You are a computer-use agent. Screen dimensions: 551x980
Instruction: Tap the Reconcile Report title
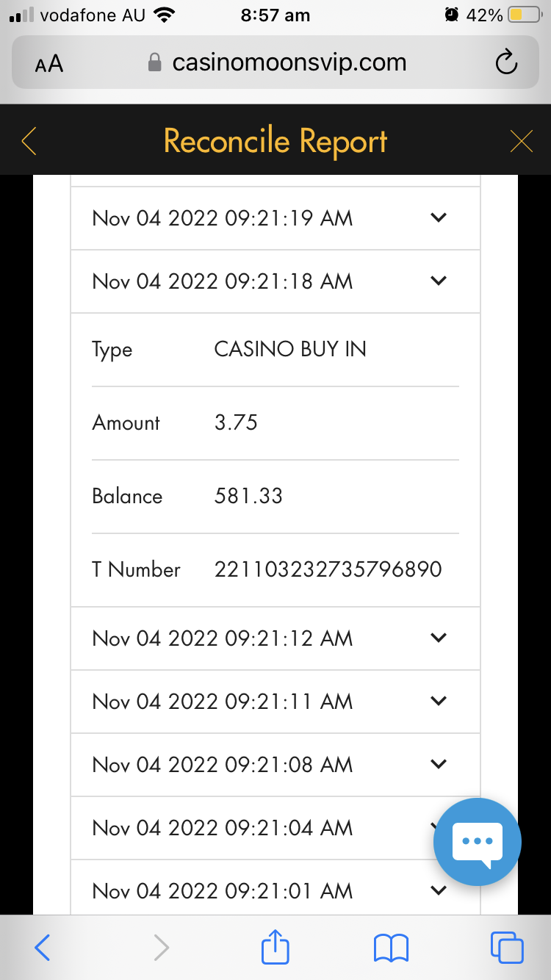click(x=275, y=141)
